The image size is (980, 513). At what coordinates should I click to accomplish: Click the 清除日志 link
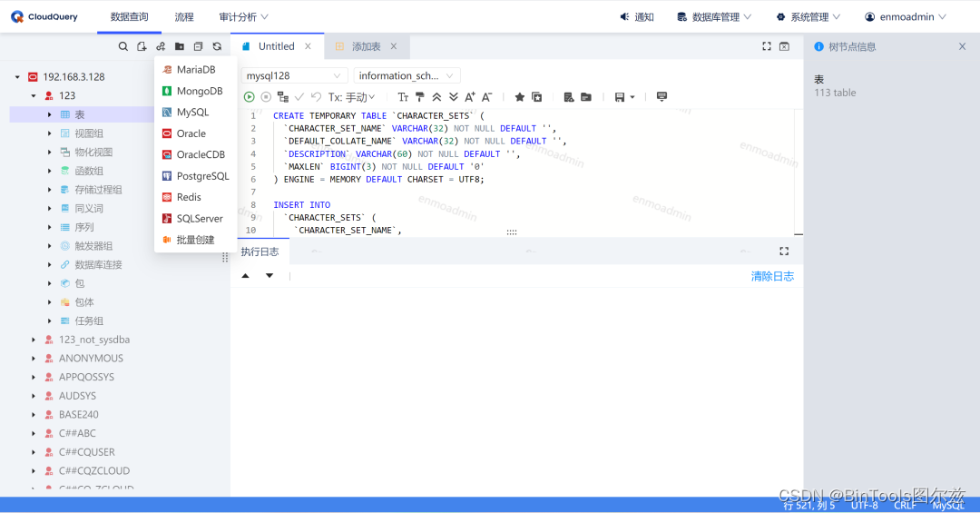(x=772, y=276)
